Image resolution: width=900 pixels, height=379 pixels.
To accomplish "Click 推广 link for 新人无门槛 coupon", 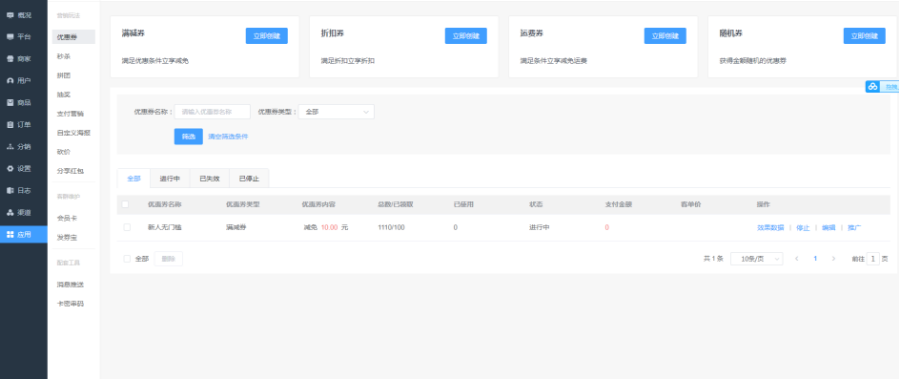I will click(x=855, y=227).
